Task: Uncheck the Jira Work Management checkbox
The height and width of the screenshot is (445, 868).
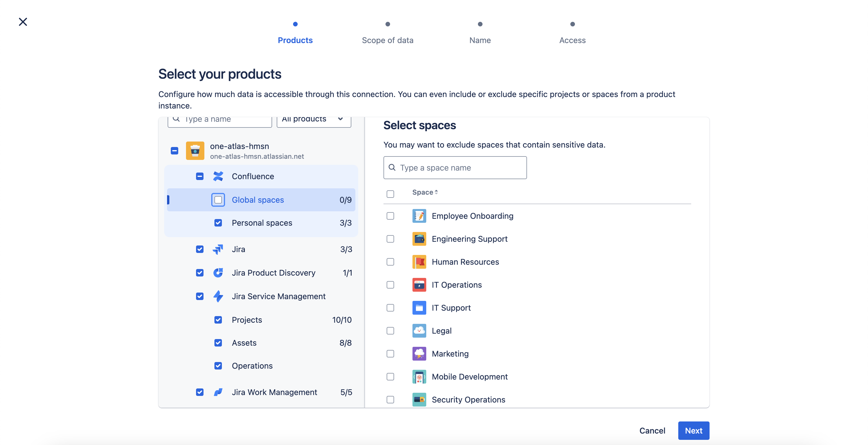Action: [200, 392]
